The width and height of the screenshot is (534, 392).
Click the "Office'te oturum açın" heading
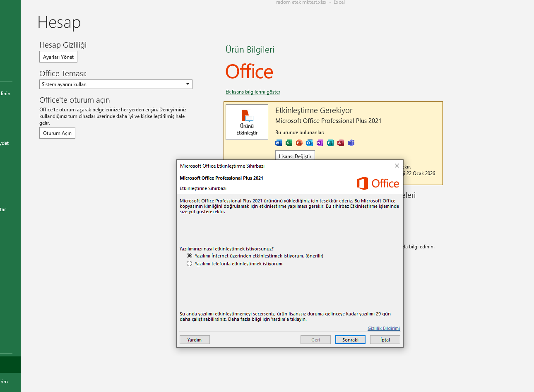pos(75,100)
